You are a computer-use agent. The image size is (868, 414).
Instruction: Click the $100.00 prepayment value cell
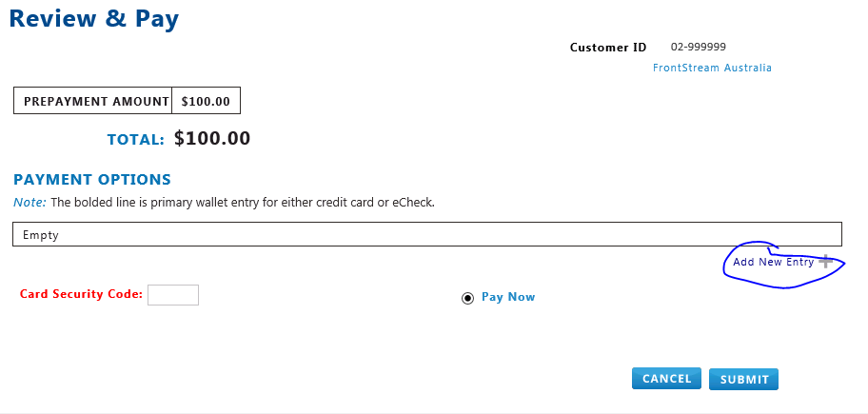[206, 101]
